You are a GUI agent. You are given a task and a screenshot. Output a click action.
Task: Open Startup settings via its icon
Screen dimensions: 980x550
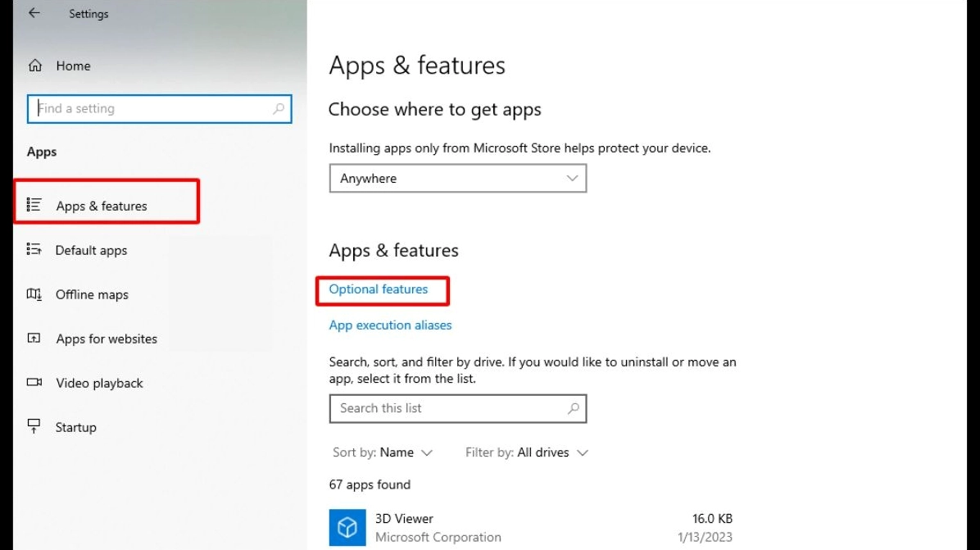[34, 426]
